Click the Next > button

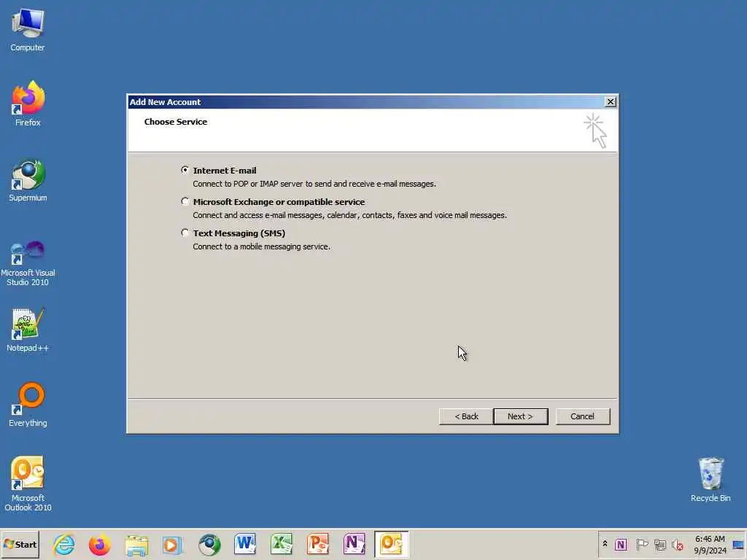[520, 416]
